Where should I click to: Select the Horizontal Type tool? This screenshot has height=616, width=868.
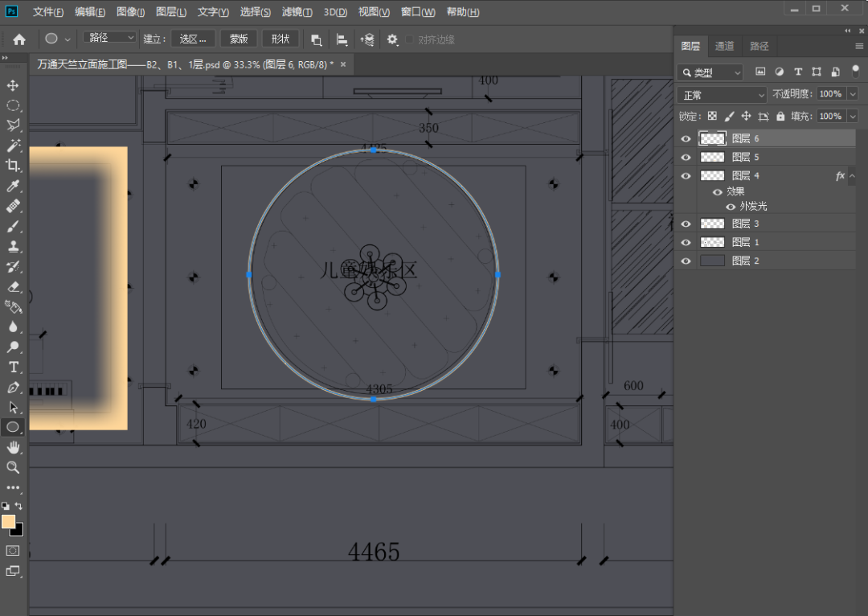(13, 367)
